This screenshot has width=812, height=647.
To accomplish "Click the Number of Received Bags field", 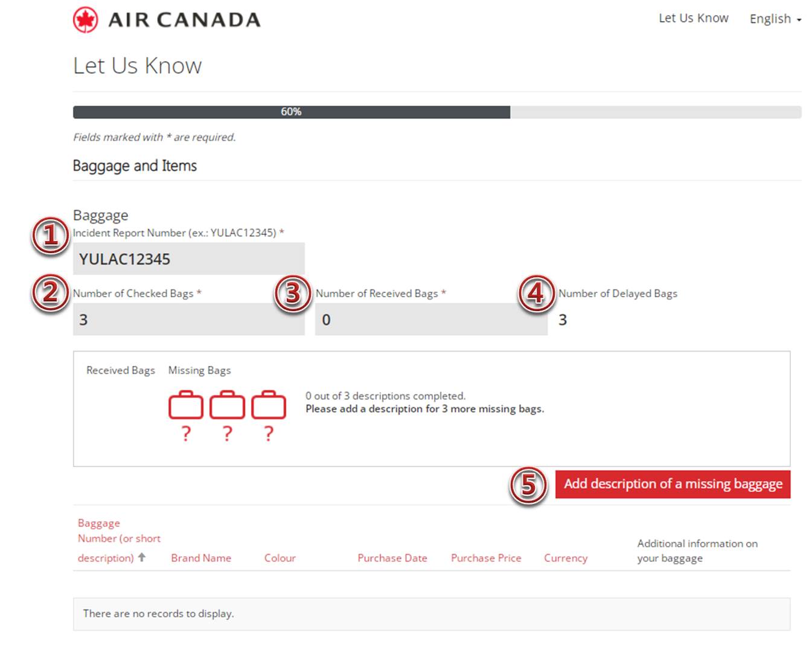I will 431,320.
